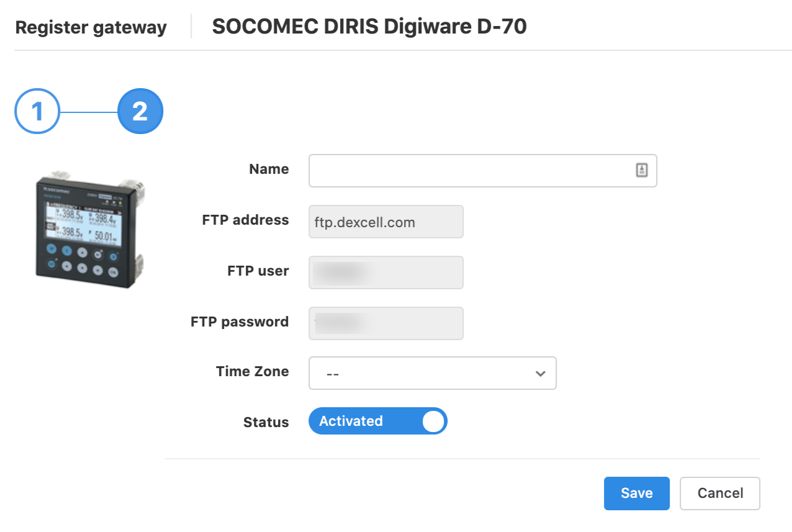
Task: Focus the Name text field
Action: [x=483, y=171]
